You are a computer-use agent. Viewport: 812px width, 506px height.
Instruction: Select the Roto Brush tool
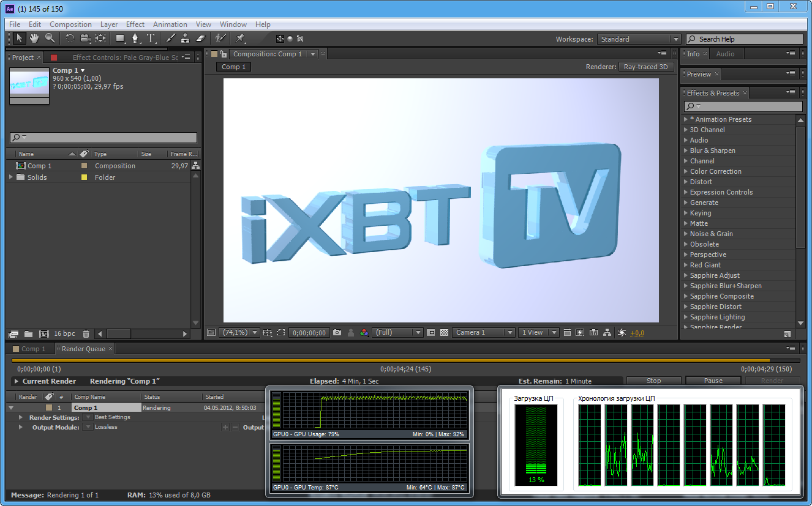tap(220, 39)
